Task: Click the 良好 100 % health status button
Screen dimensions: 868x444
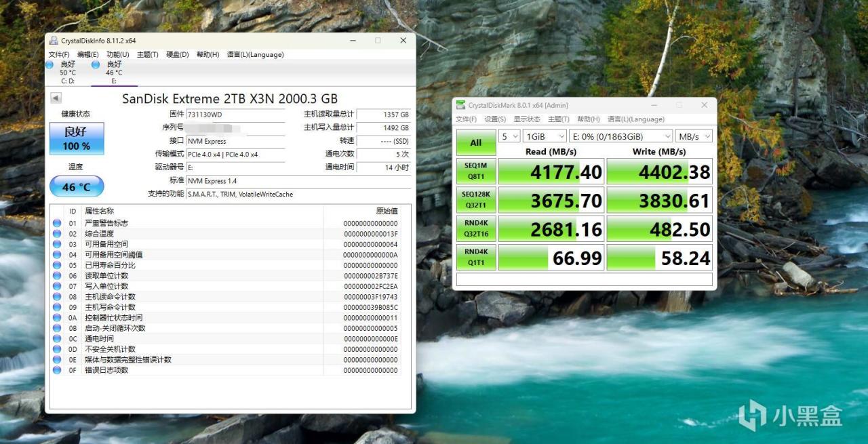Action: 77,139
